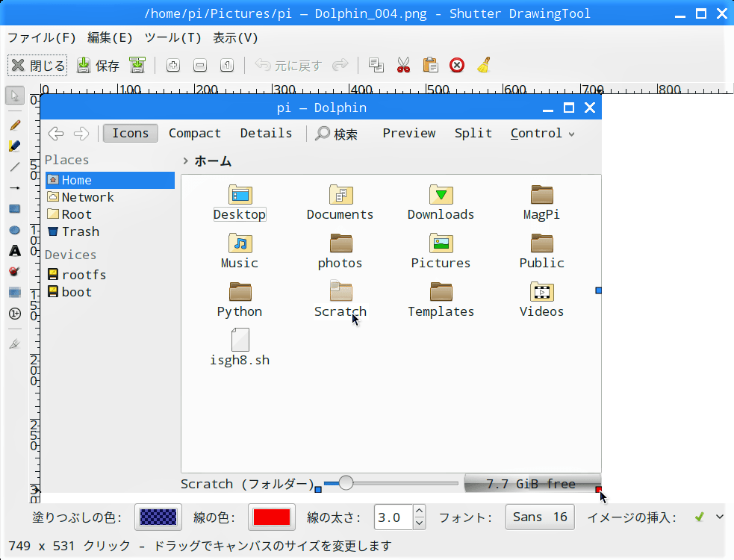Viewport: 734px width, 560px height.
Task: Click the MagPi folder in the screenshot
Action: (x=541, y=202)
